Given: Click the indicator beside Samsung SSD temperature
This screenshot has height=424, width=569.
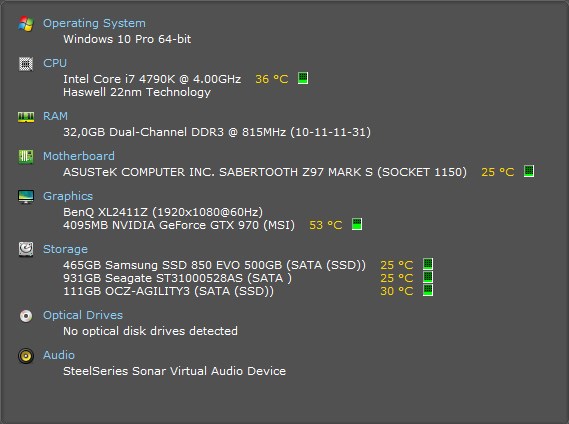Looking at the screenshot, I should click(x=428, y=264).
